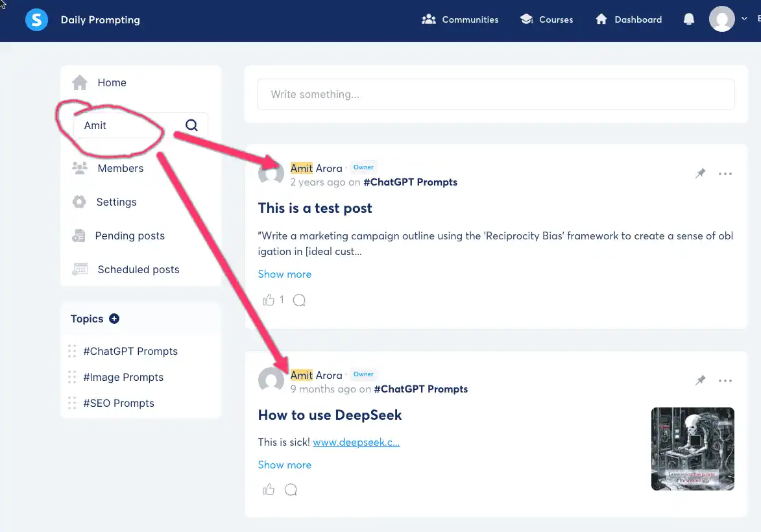Add a new topic with the plus icon
The image size is (761, 532).
tap(114, 319)
